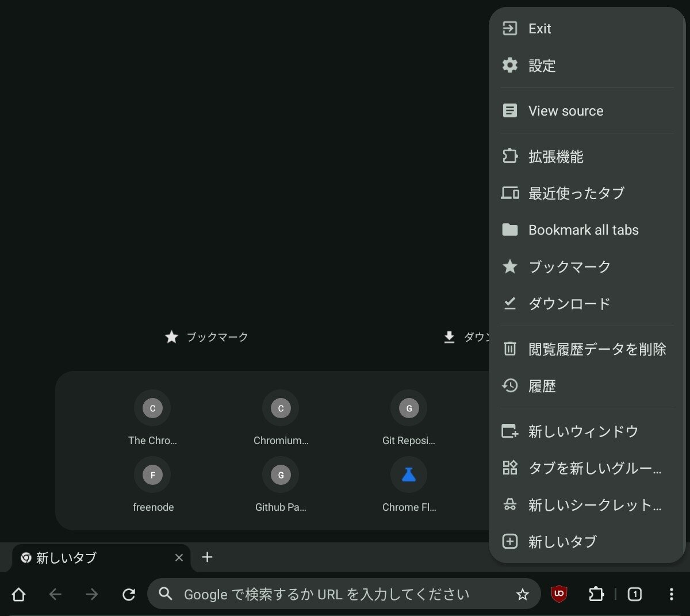Open 設定 from the menu
The width and height of the screenshot is (690, 616).
[586, 65]
